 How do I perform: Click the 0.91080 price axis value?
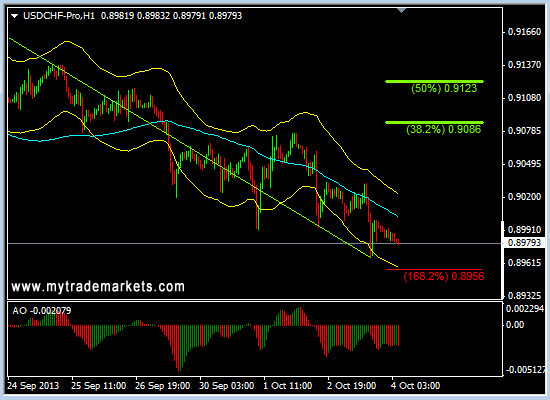tap(525, 98)
